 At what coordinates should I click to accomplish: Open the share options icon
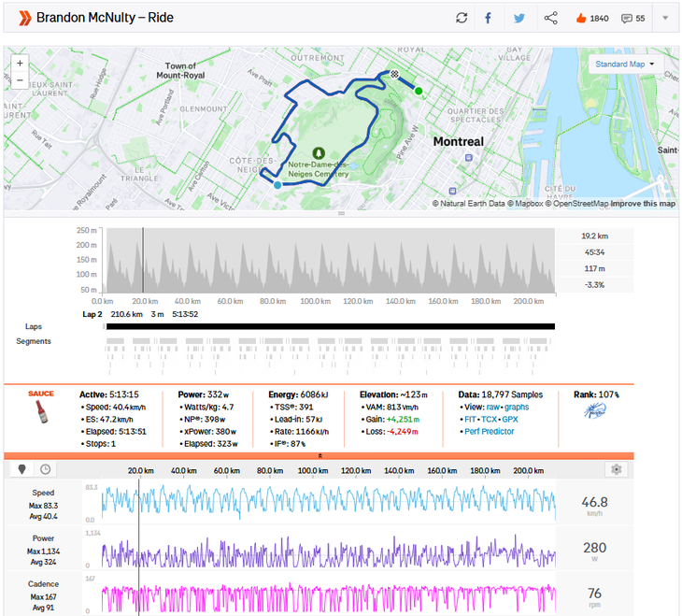coord(551,18)
